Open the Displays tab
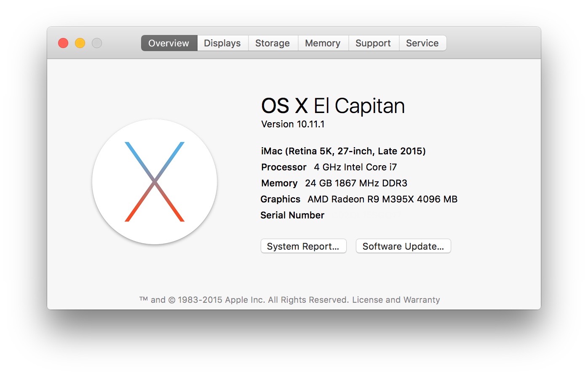 [x=222, y=43]
